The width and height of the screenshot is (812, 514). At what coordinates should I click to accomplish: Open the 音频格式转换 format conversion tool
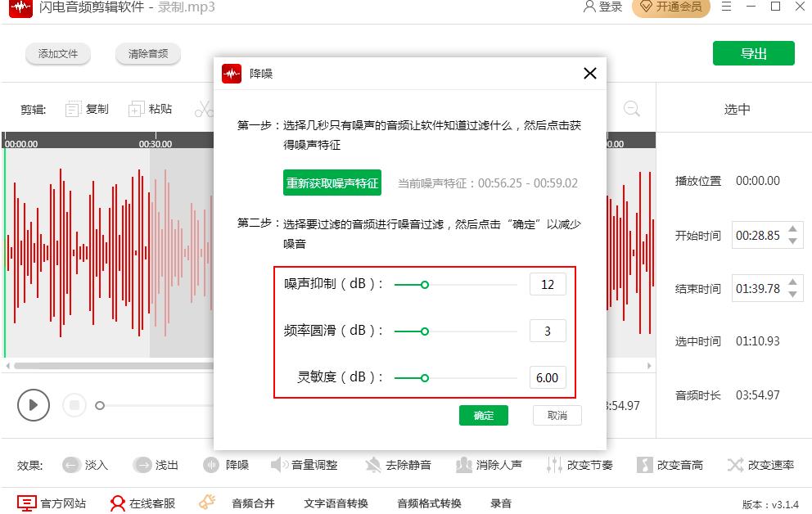[x=429, y=503]
